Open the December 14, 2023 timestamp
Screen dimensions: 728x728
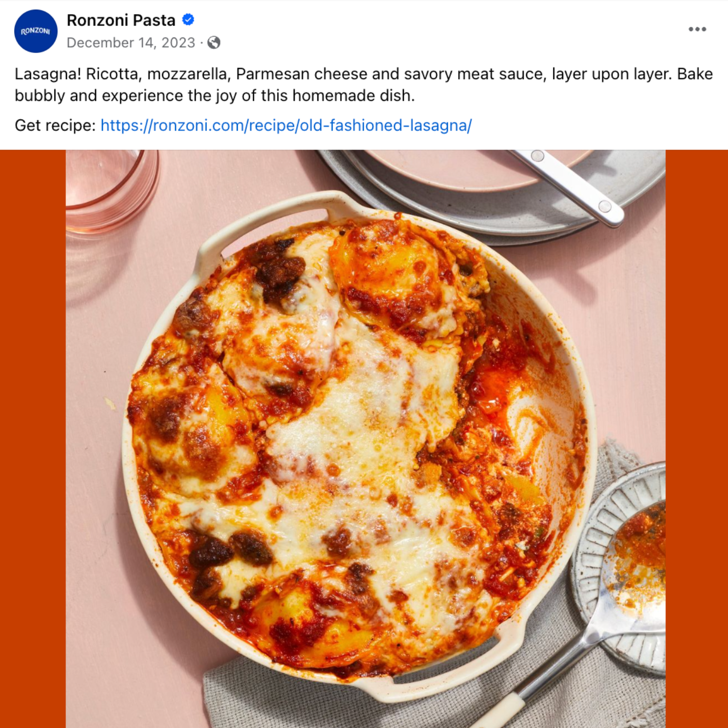pos(131,43)
